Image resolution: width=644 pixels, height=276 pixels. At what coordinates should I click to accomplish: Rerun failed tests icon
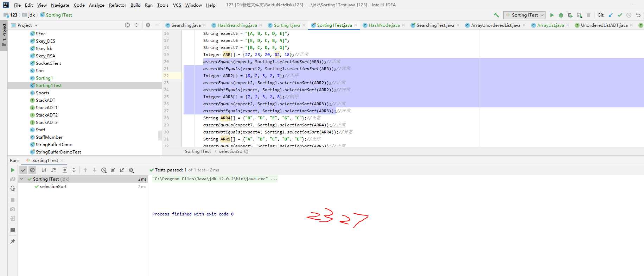[13, 179]
